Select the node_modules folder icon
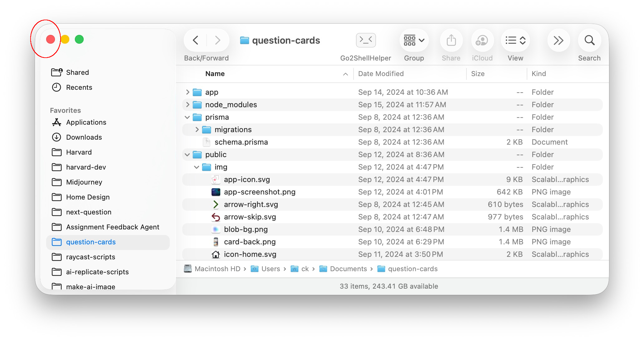The image size is (644, 341). click(197, 105)
